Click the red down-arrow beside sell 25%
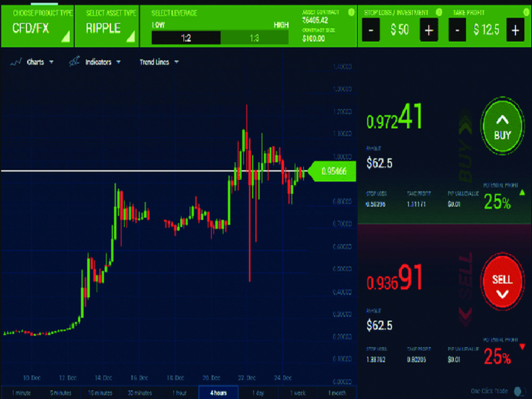The height and width of the screenshot is (399, 532). (x=522, y=347)
